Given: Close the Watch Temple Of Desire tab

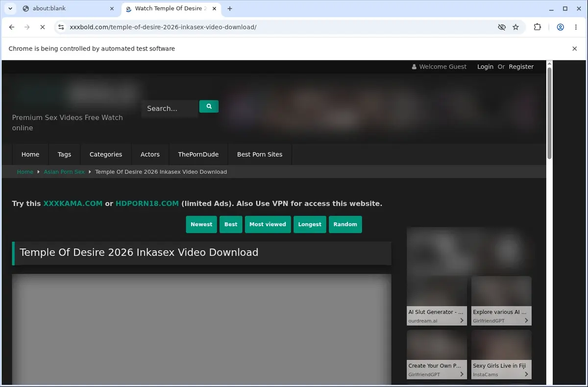Looking at the screenshot, I should click(x=214, y=8).
